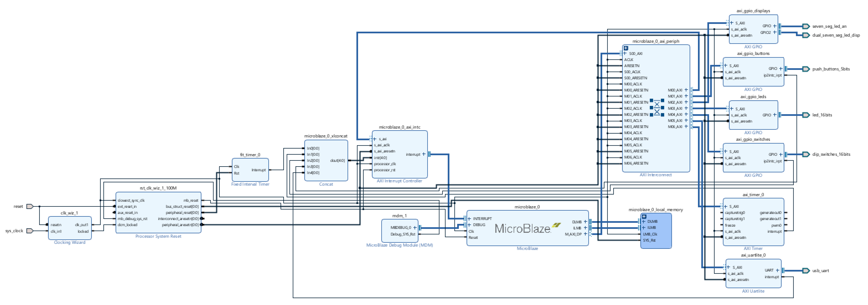
Task: Expand the microblaze_0_local_memory hierarchy block
Action: tap(644, 217)
